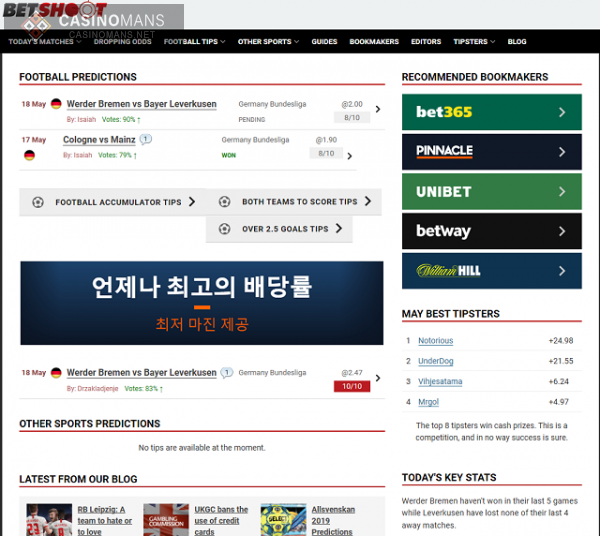
Task: Click the comment bubble on the Drzakladjenje tip
Action: 227,372
